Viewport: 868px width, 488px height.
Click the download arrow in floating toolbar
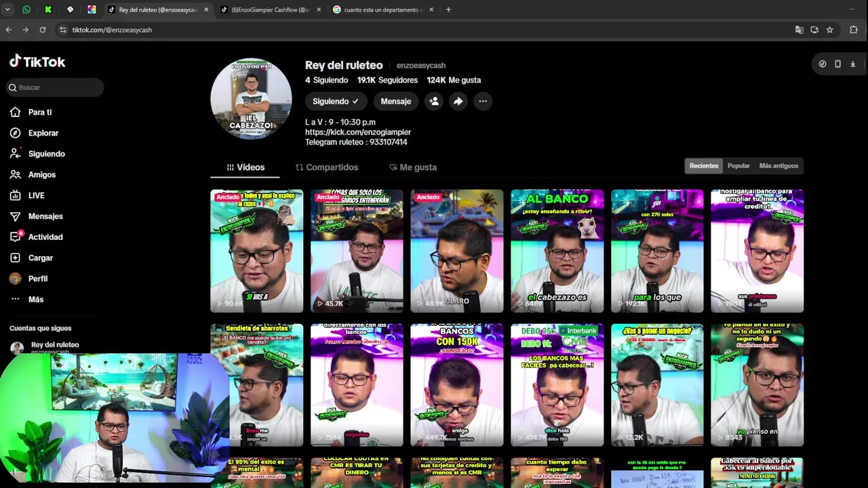[x=852, y=64]
